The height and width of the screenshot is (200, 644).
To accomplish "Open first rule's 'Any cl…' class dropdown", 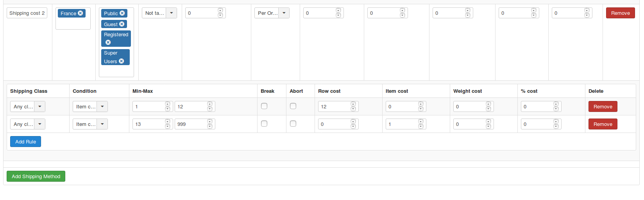I will click(x=39, y=106).
